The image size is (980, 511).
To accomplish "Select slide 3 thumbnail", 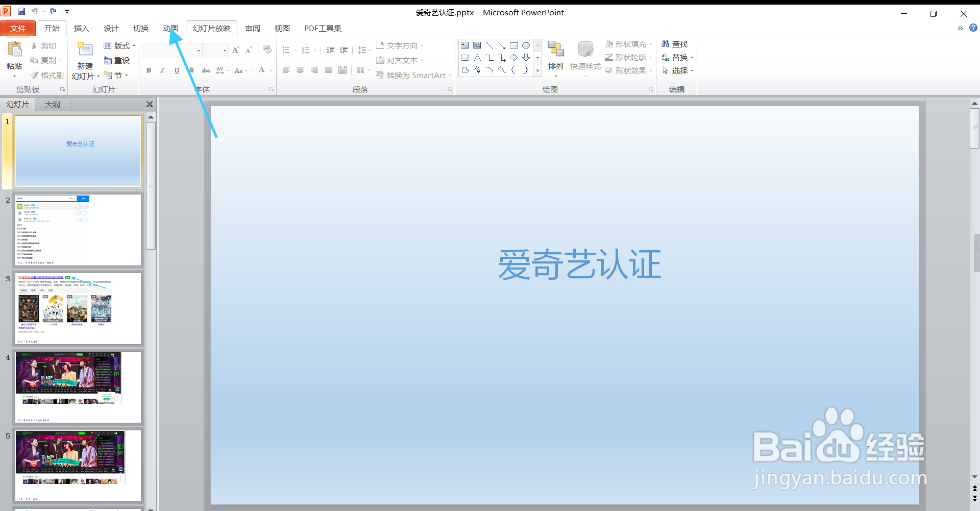I will pyautogui.click(x=78, y=308).
